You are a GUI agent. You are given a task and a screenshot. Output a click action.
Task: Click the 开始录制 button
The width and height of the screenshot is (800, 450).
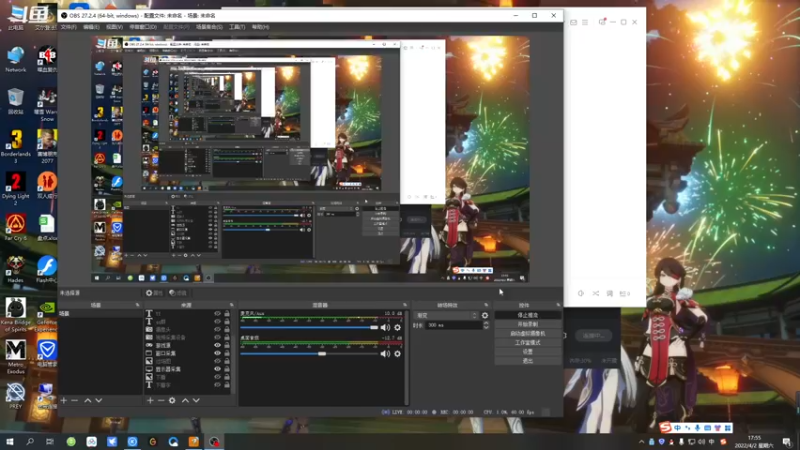coord(528,324)
